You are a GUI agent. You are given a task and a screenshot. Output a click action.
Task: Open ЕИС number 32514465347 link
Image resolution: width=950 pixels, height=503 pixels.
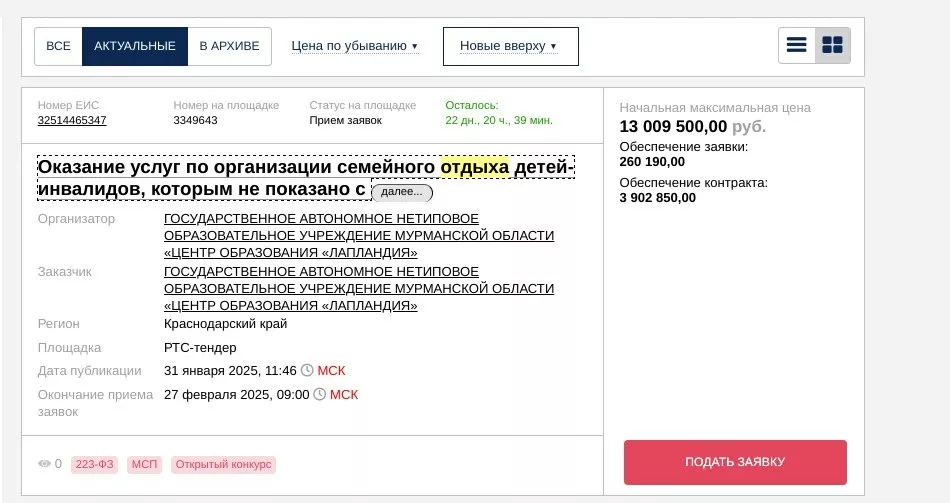pyautogui.click(x=71, y=120)
